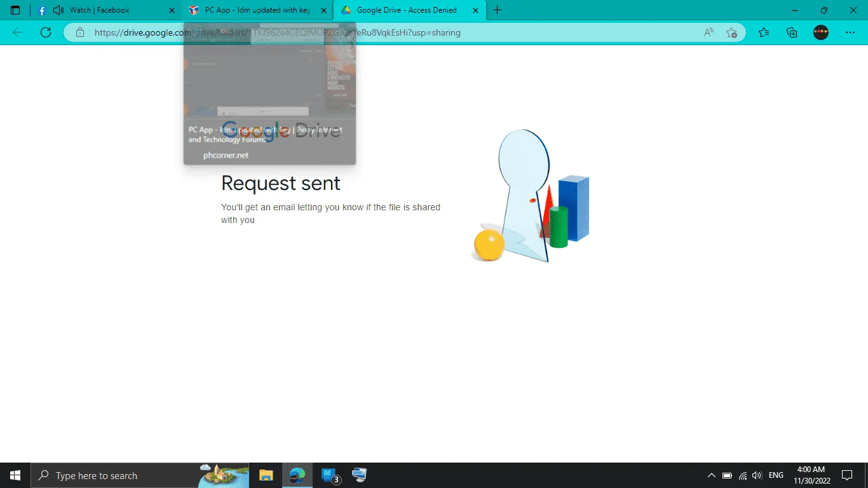Open Edge Settings and more menu

(850, 32)
